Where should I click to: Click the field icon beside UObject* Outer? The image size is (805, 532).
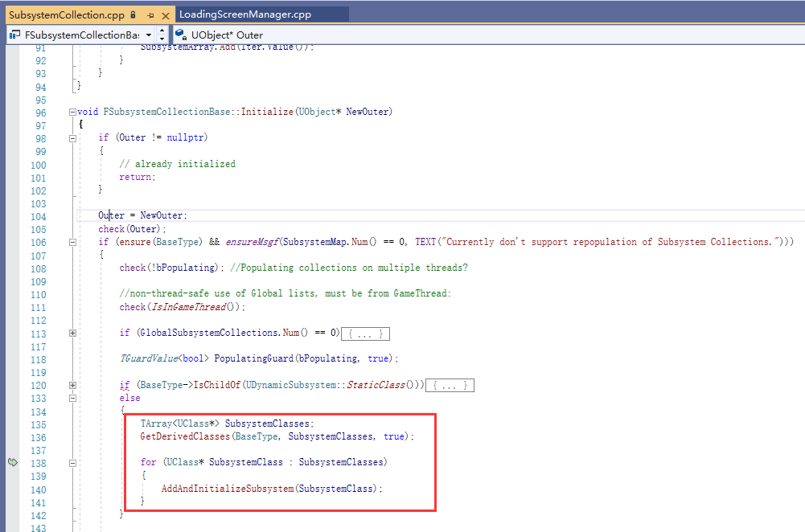point(181,35)
